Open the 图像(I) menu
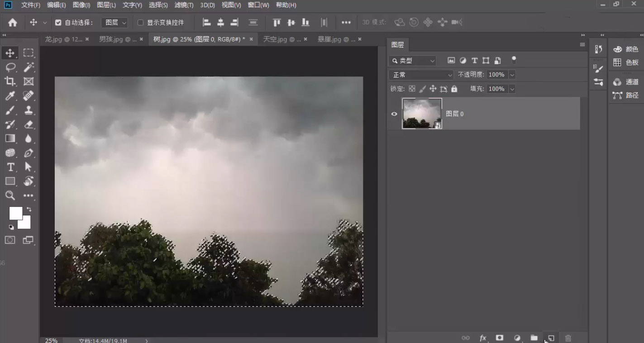Screen dimensions: 644x343 (x=81, y=5)
